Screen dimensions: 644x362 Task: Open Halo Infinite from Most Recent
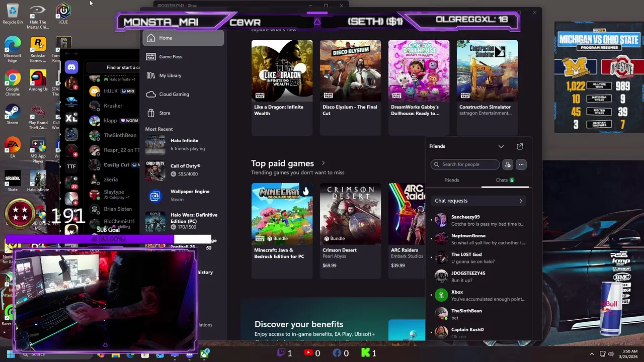point(183,145)
